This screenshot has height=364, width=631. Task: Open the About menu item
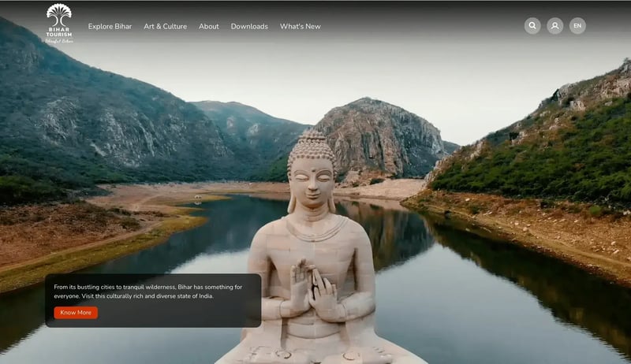click(209, 26)
